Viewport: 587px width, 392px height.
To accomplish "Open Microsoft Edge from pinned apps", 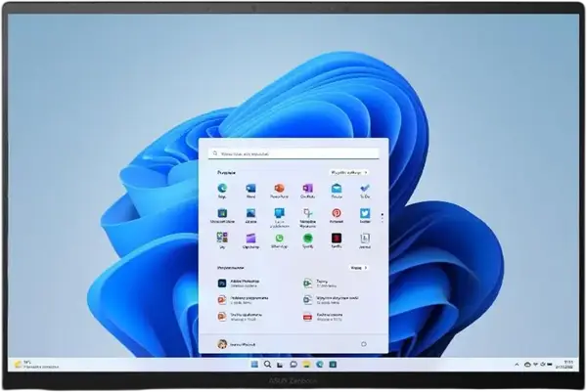I will click(x=223, y=189).
